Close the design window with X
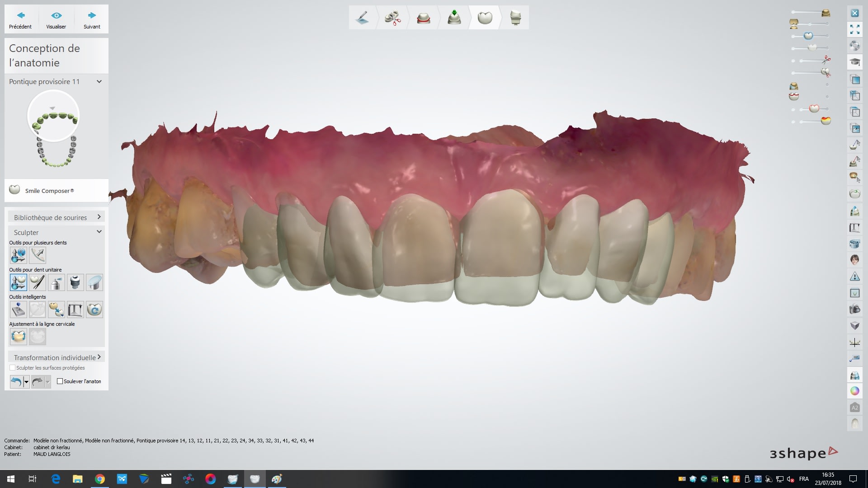868x488 pixels. click(x=854, y=13)
